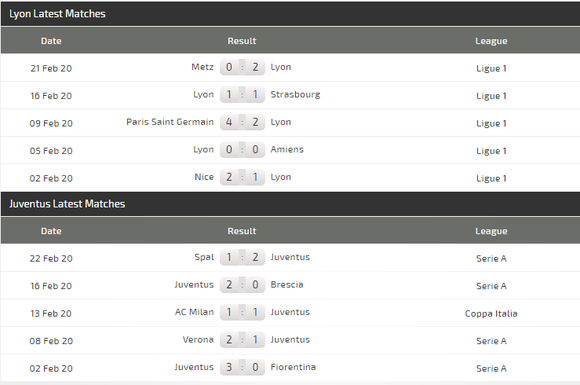Open the 4:2 Paris Saint Germain score
Image resolution: width=580 pixels, height=385 pixels.
(x=242, y=122)
